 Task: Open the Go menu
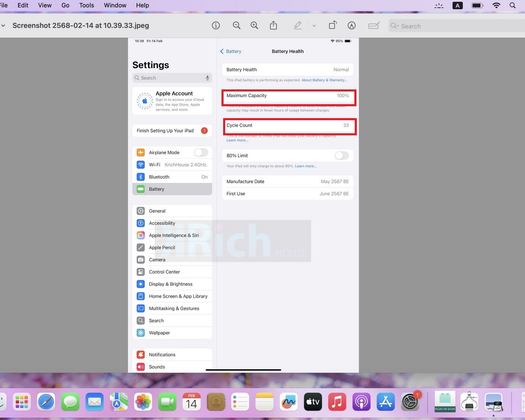[65, 5]
